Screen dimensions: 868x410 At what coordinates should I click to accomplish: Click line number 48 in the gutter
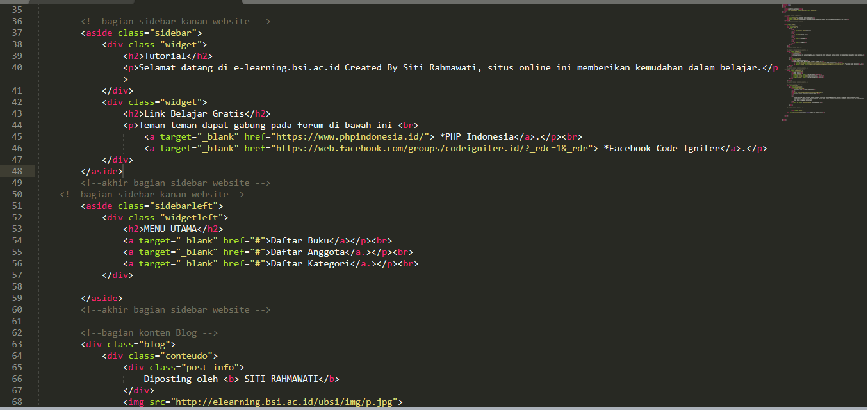[x=16, y=171]
